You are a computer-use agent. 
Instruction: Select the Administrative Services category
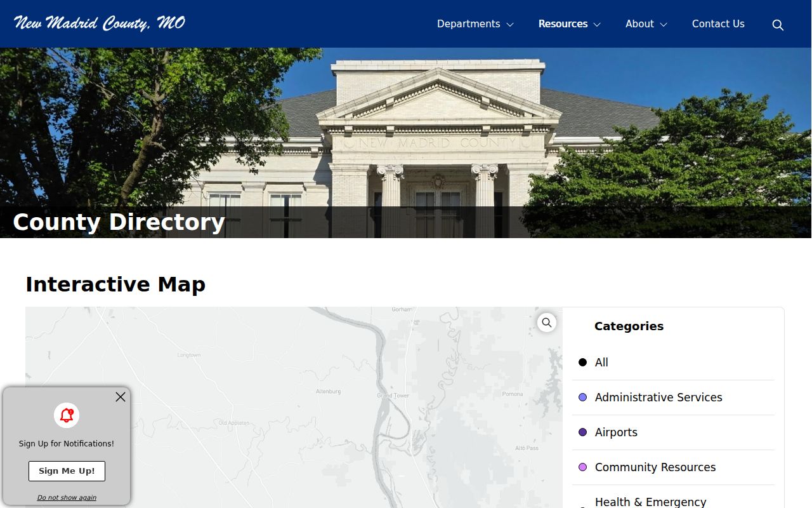coord(673,398)
